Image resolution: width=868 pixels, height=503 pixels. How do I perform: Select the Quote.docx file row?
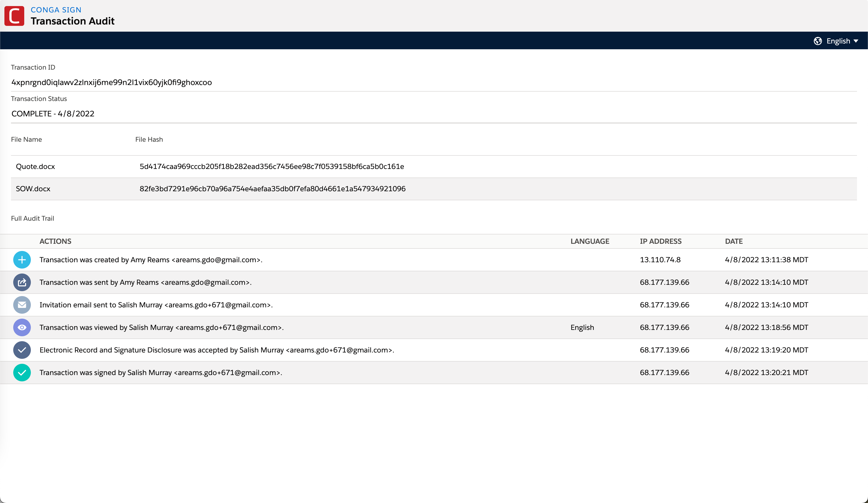[x=35, y=167]
